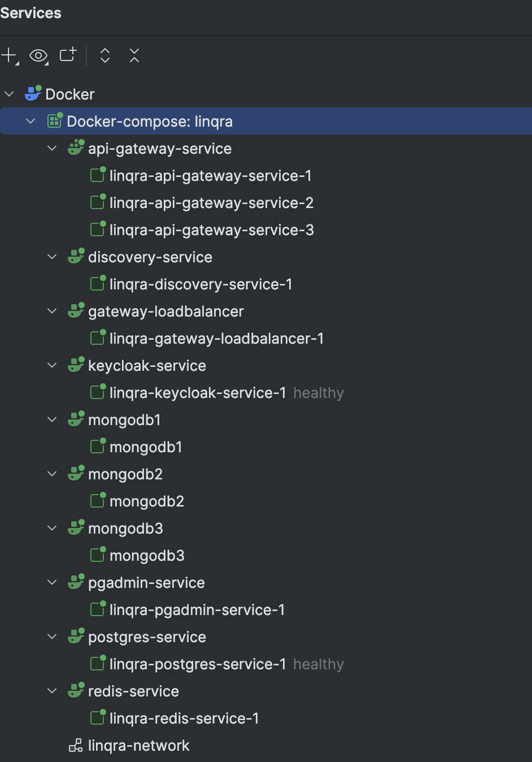The height and width of the screenshot is (762, 532).
Task: Click the pgadmin-service whale icon
Action: coord(76,582)
